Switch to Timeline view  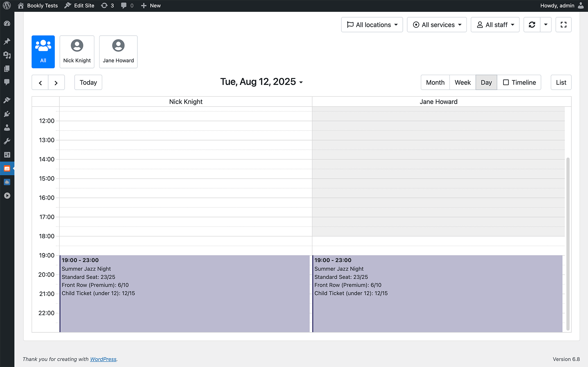point(519,82)
